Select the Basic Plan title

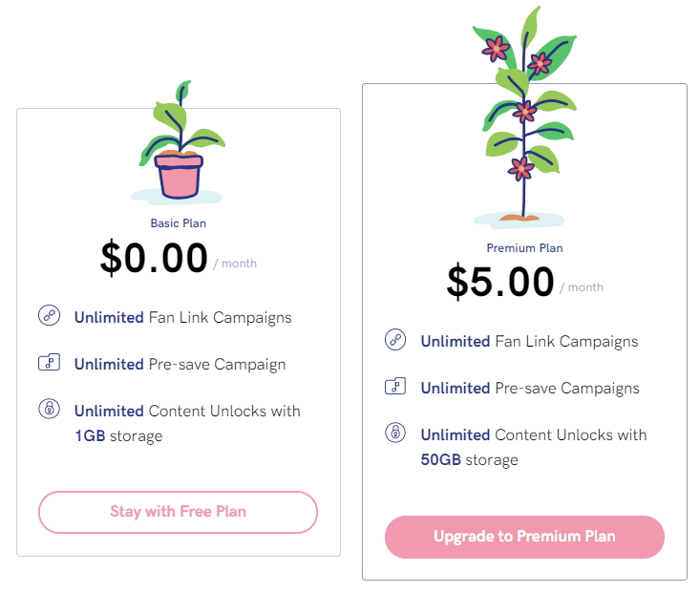[x=178, y=223]
